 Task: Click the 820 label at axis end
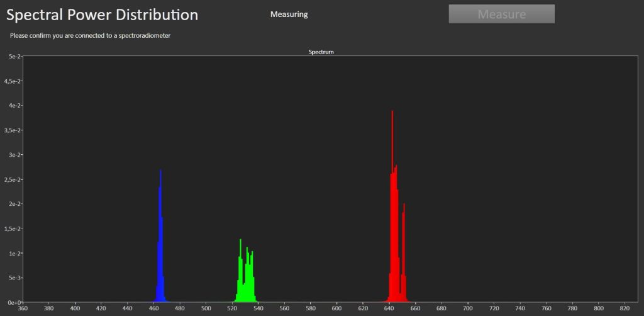(625, 308)
